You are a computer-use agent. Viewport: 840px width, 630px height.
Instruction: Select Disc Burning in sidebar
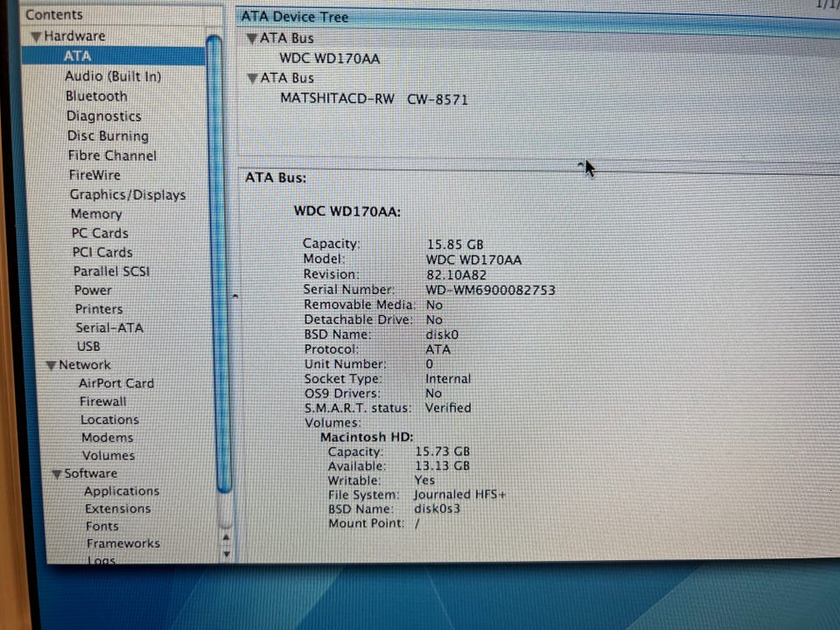[108, 136]
